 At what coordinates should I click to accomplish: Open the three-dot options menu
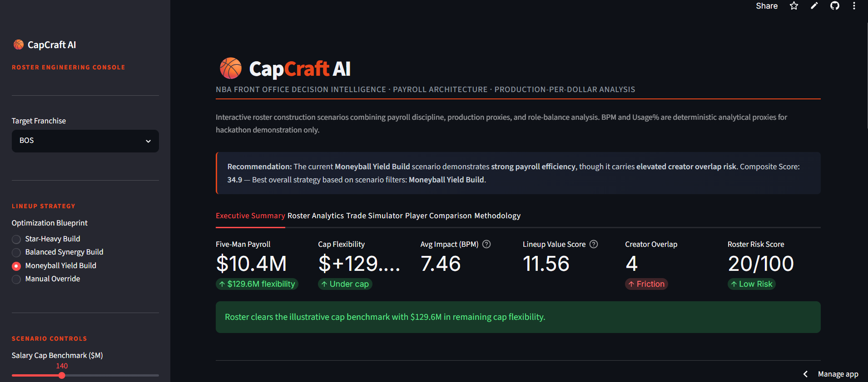(x=854, y=6)
